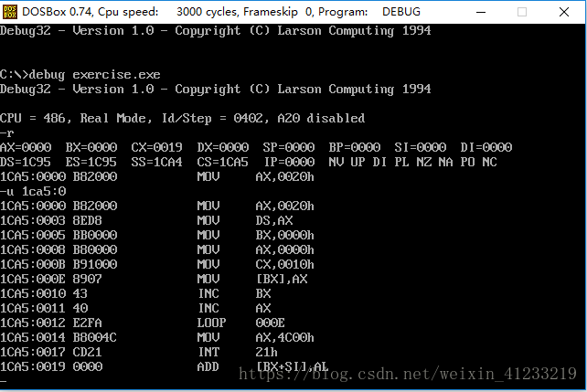Click opcode bytes 8907
The width and height of the screenshot is (587, 392).
(88, 279)
